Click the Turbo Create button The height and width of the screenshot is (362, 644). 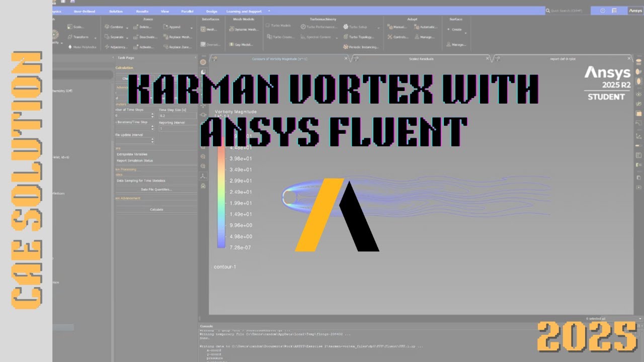[281, 37]
